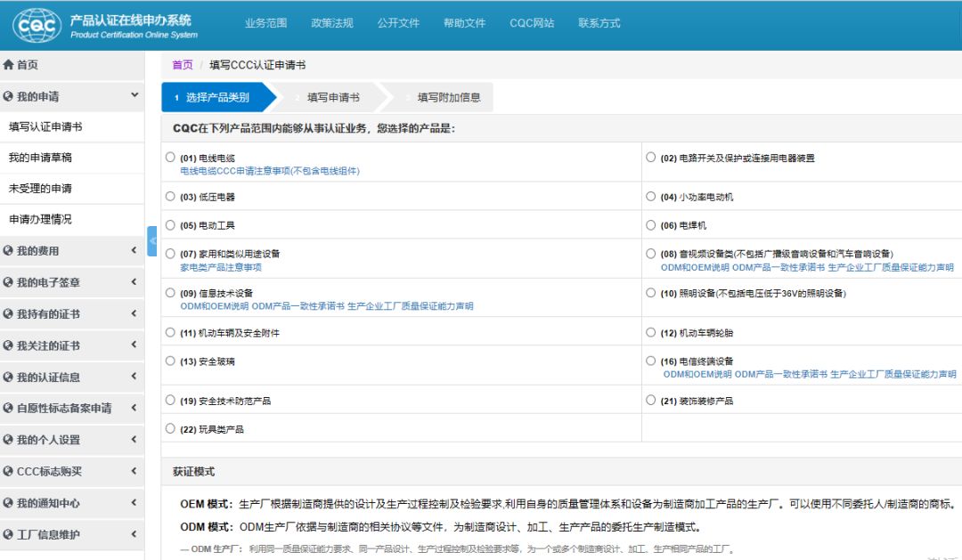
Task: Select the (01) 电线电缆 radio button
Action: tap(170, 158)
